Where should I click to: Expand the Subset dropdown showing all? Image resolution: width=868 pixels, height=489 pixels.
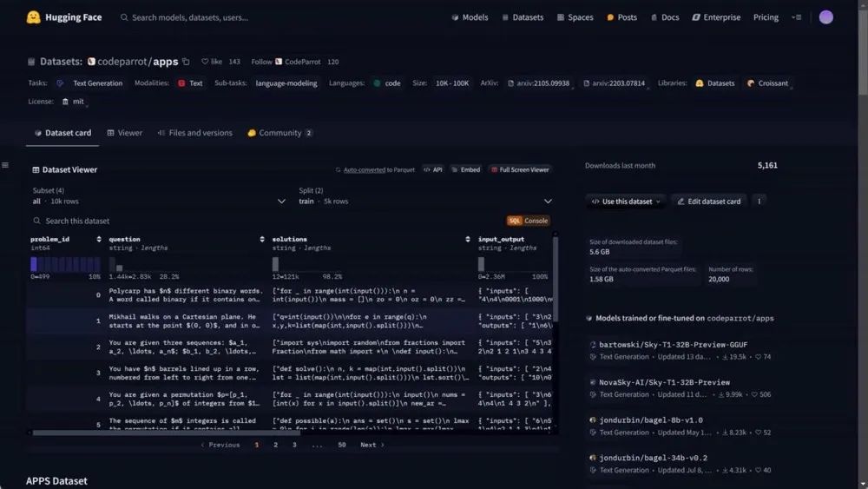[x=159, y=196]
